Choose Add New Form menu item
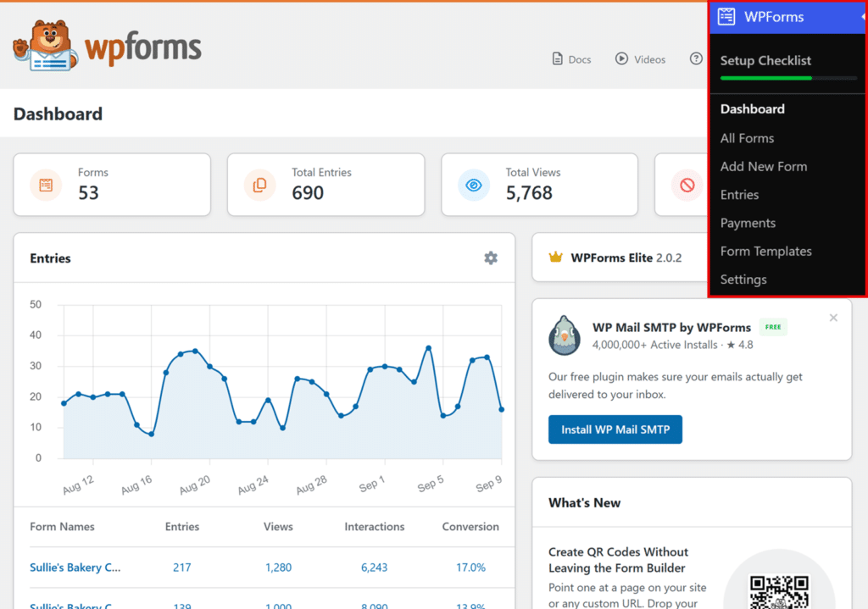Screen dimensions: 868x609 764,167
